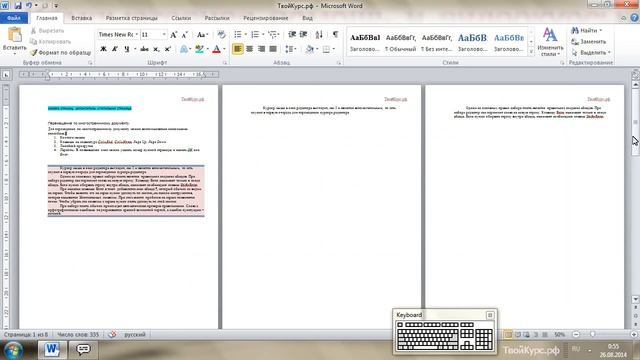Switch to the Вид tab

tap(307, 18)
